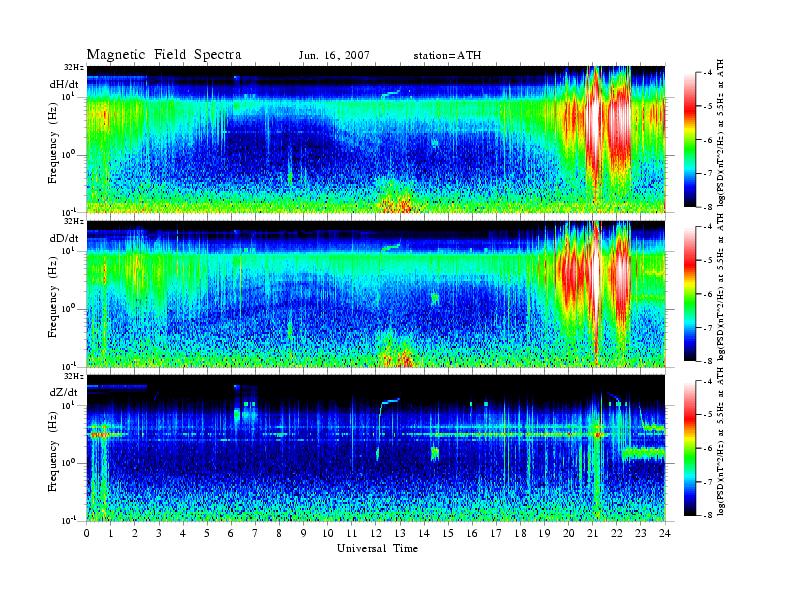Click the hour 6 tick label

[x=231, y=534]
